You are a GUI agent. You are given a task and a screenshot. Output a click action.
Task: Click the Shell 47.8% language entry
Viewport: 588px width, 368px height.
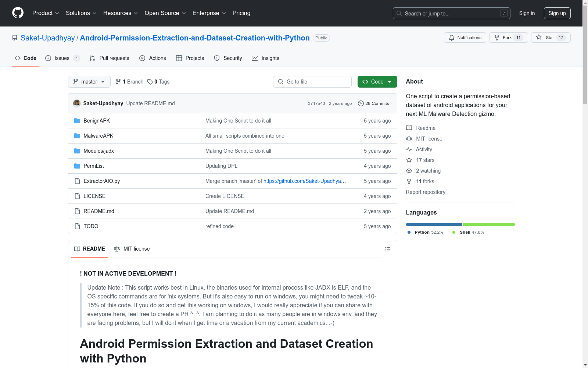click(468, 232)
